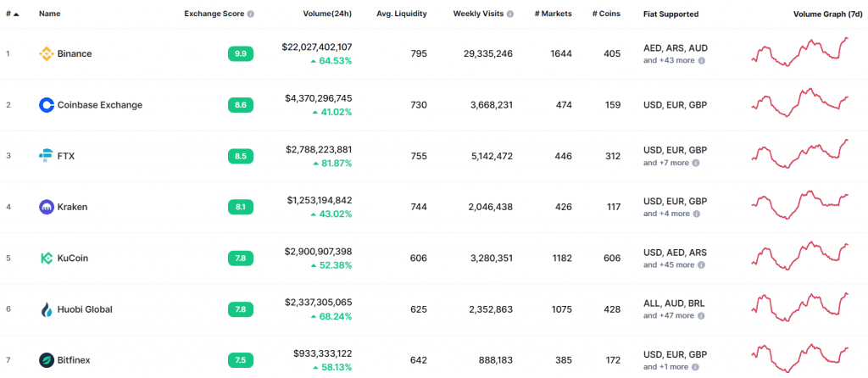Click info icon next to Exchange Score header

click(x=251, y=14)
